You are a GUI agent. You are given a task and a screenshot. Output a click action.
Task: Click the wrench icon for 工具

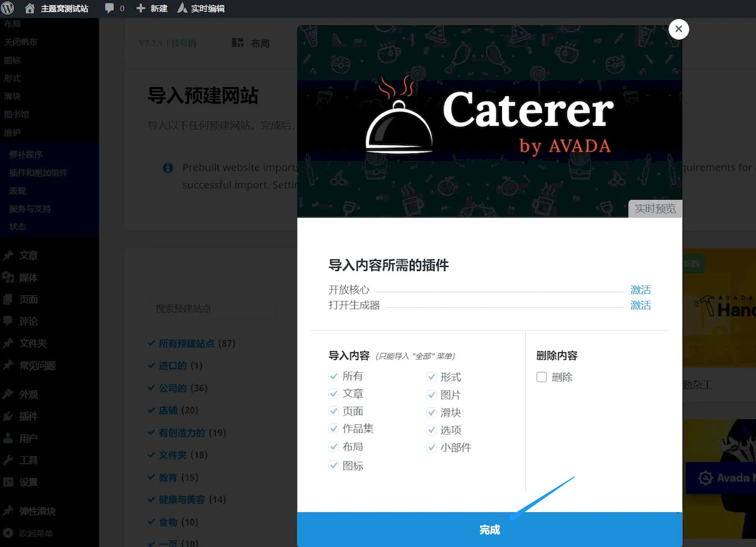point(8,460)
